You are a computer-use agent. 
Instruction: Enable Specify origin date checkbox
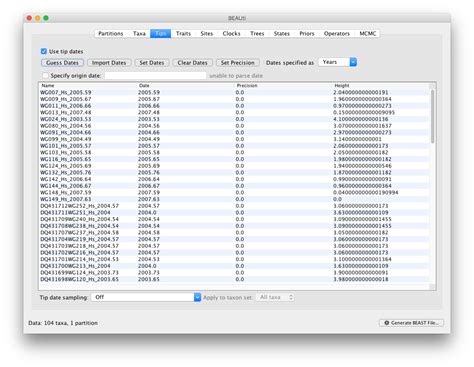45,76
